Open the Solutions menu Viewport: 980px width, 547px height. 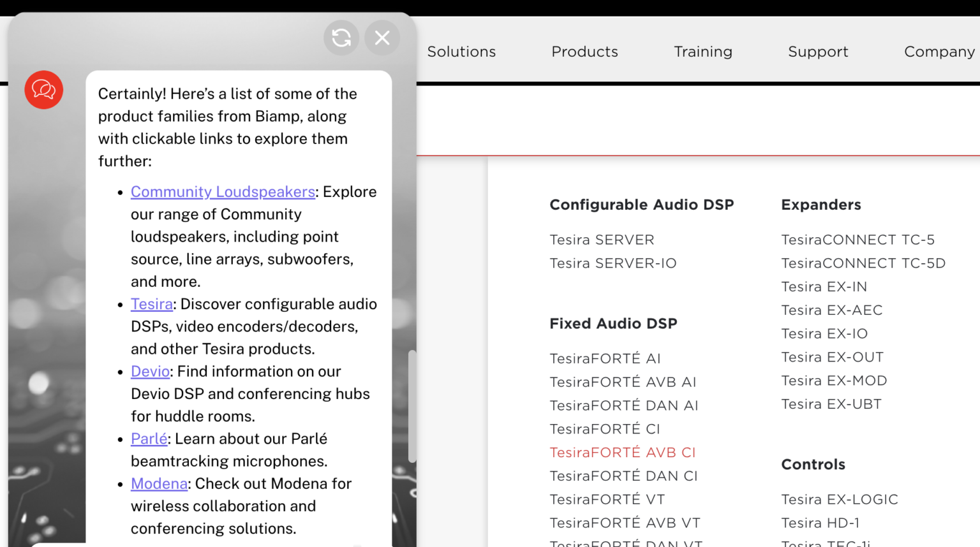coord(461,52)
